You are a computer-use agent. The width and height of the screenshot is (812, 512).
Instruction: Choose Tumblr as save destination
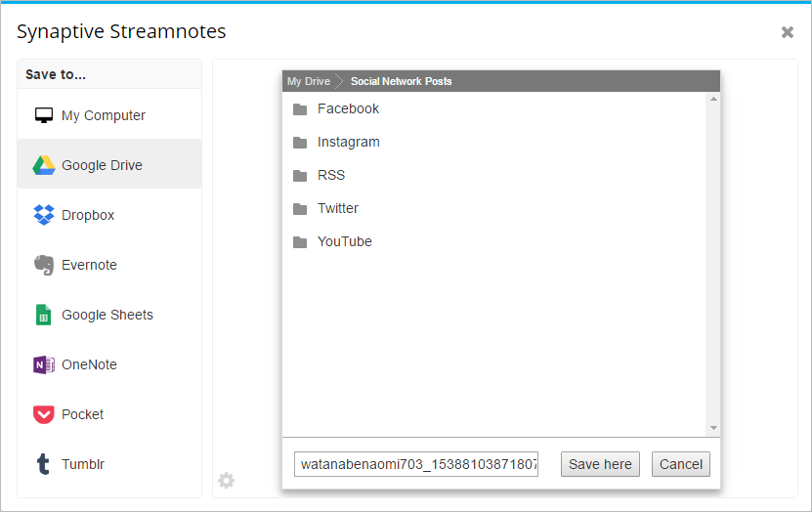point(109,464)
